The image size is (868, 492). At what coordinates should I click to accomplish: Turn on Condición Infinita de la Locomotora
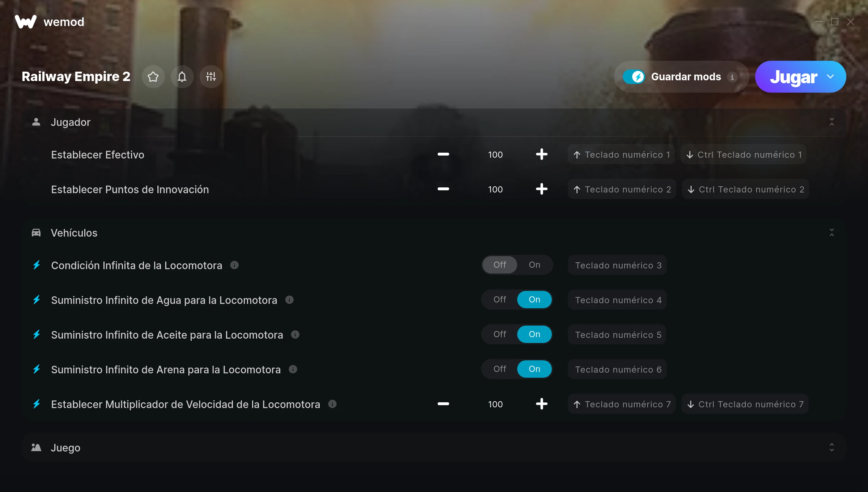click(x=534, y=265)
